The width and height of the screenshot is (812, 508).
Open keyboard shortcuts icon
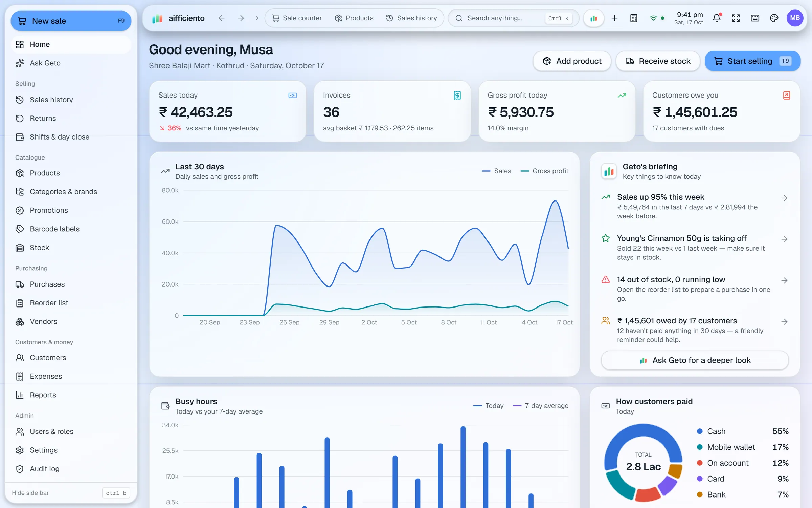pos(755,18)
